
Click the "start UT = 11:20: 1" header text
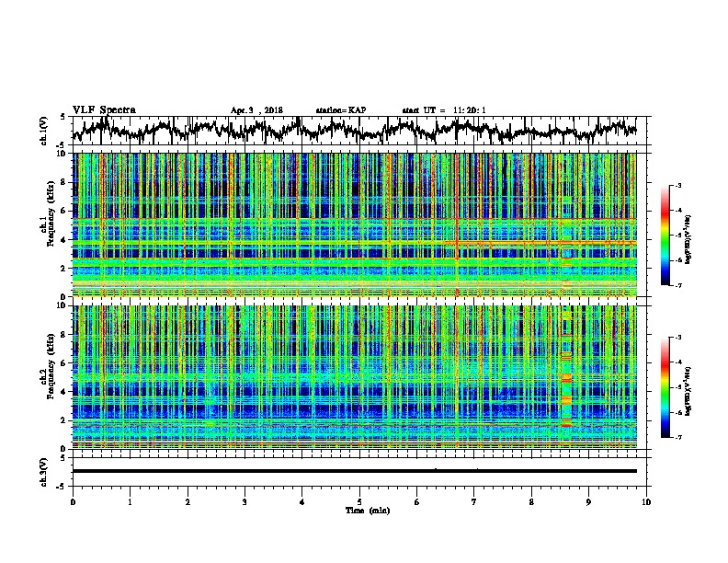click(x=444, y=110)
